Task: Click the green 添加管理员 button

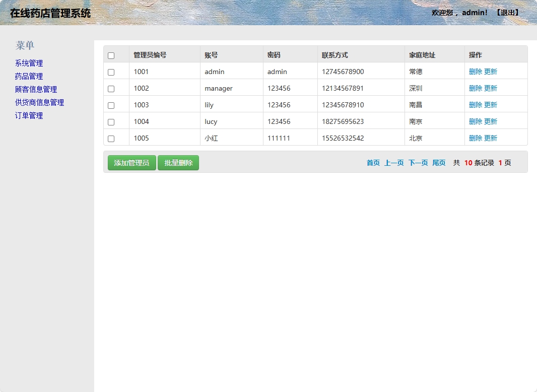Action: click(131, 163)
